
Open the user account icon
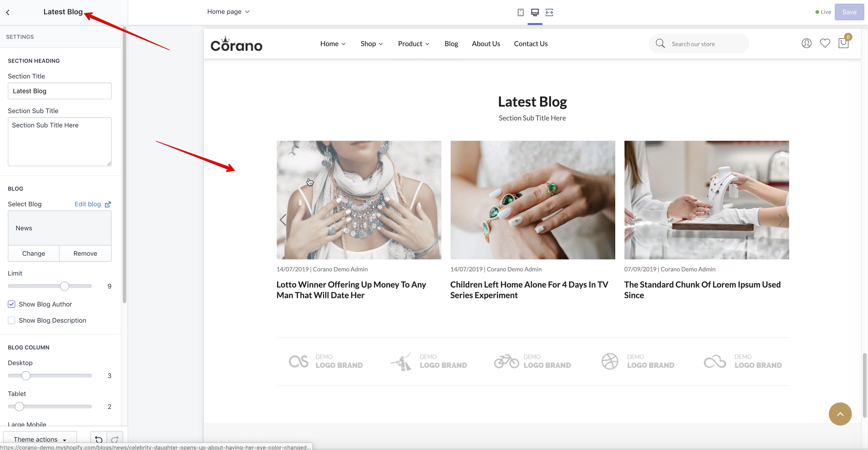806,43
